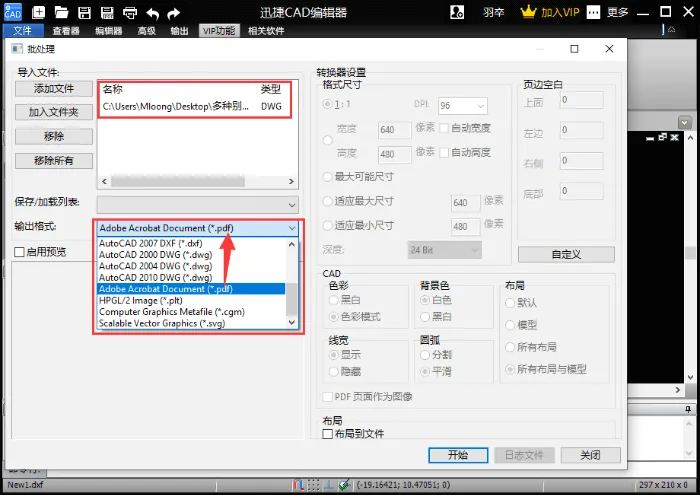
Task: Choose AutoCAD 2004 DWG (*.dwg) option
Action: click(191, 266)
